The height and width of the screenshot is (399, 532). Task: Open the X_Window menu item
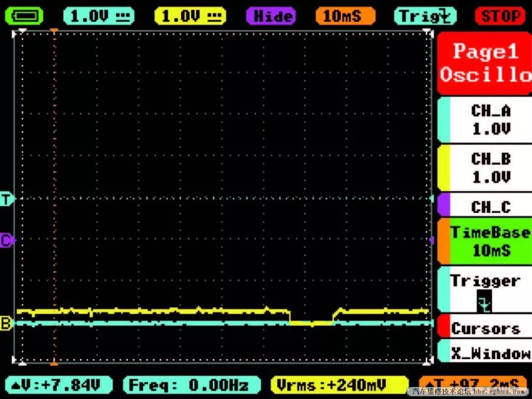(x=485, y=351)
